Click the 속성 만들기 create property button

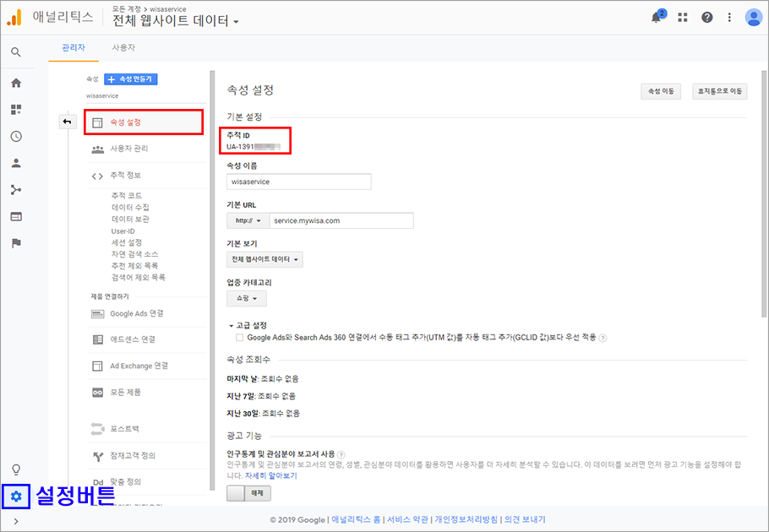pos(130,79)
